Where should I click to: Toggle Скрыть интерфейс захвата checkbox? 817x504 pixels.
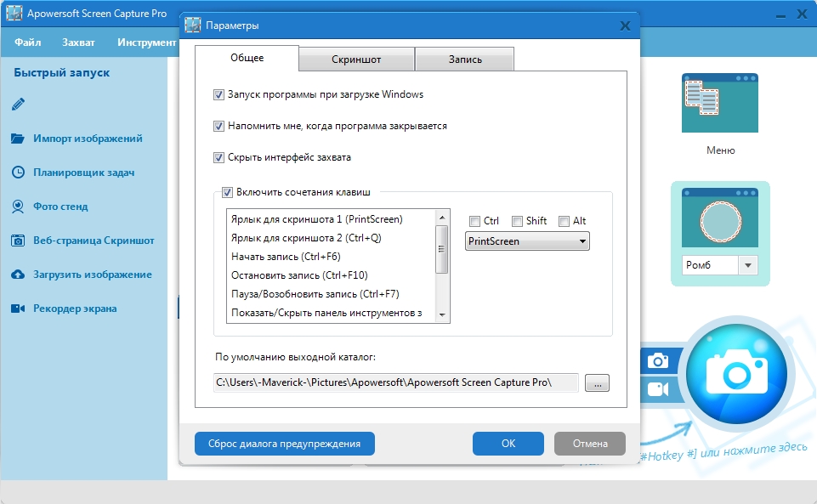tap(218, 157)
